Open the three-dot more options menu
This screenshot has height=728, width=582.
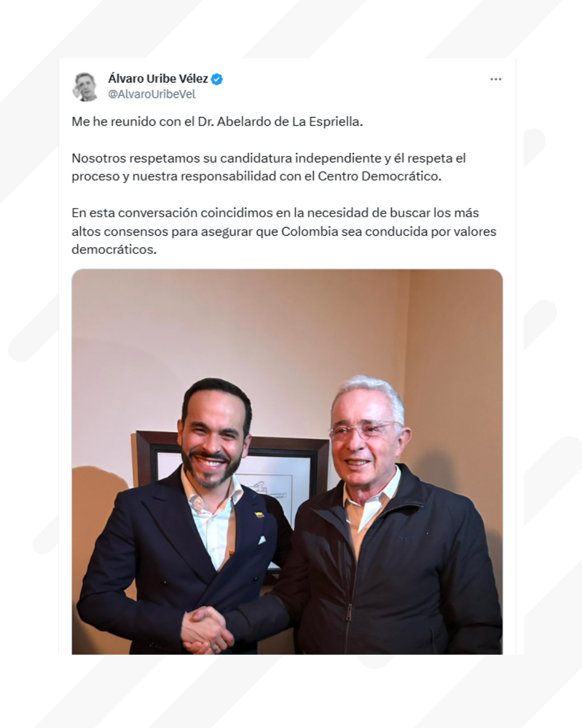tap(496, 79)
